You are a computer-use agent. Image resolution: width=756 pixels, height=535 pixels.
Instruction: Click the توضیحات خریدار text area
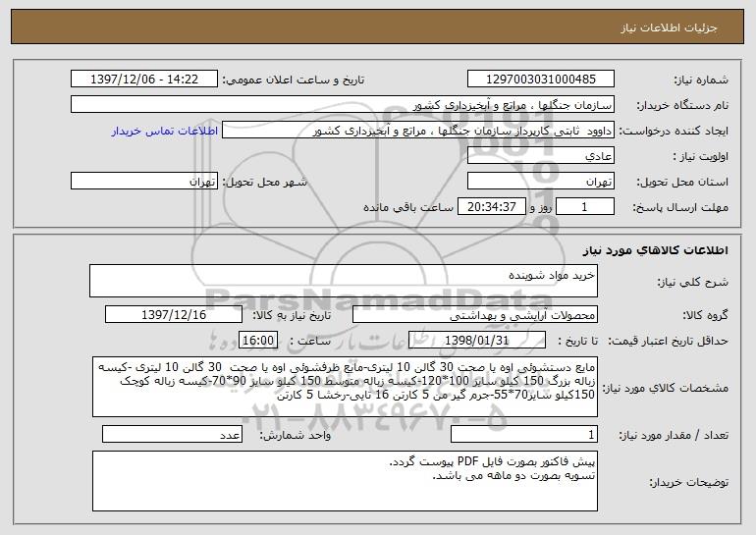pyautogui.click(x=345, y=481)
